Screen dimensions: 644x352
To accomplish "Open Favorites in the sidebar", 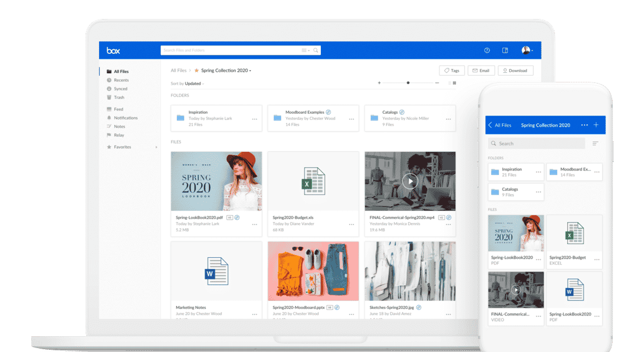I will 119,147.
